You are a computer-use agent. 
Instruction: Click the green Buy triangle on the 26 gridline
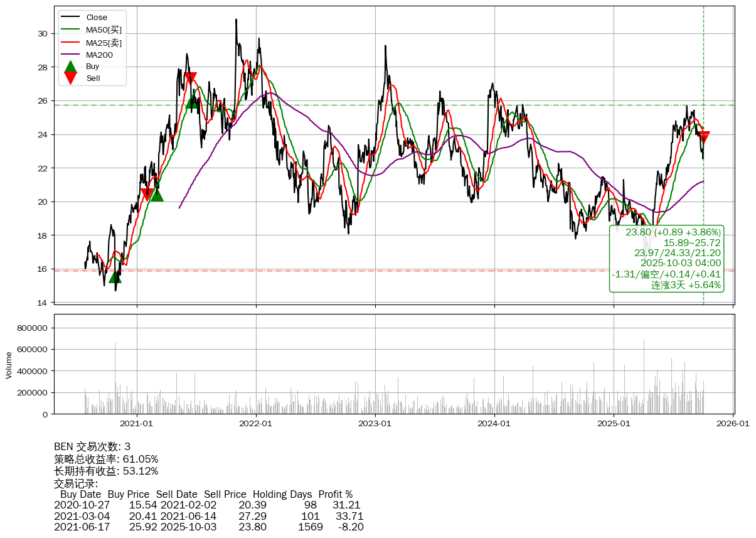[192, 102]
